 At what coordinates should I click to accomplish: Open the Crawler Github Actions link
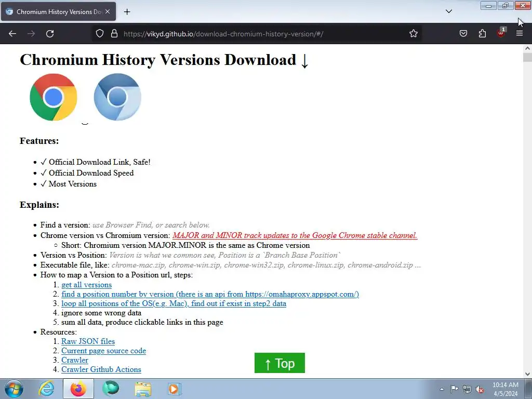pyautogui.click(x=101, y=369)
